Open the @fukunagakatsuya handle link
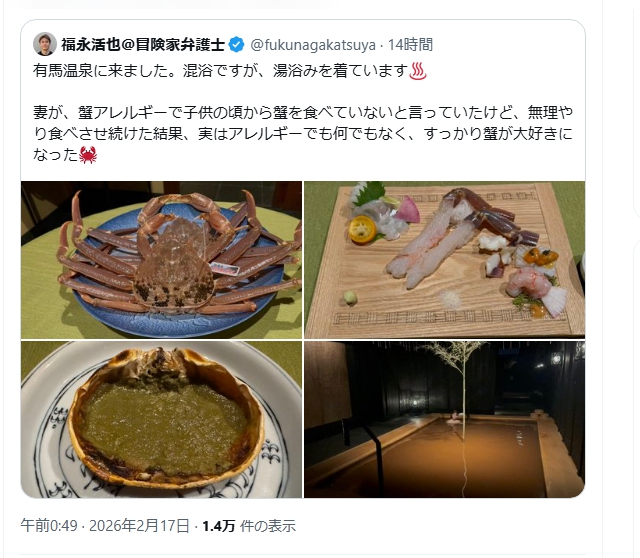The image size is (640, 558). point(313,44)
